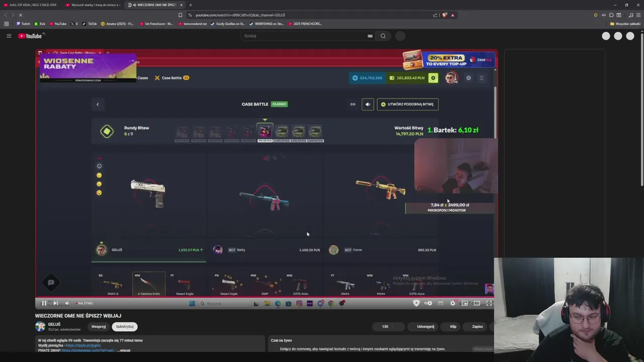Copy the battle link chain icon
Screen dimensions: 644x362
353,104
